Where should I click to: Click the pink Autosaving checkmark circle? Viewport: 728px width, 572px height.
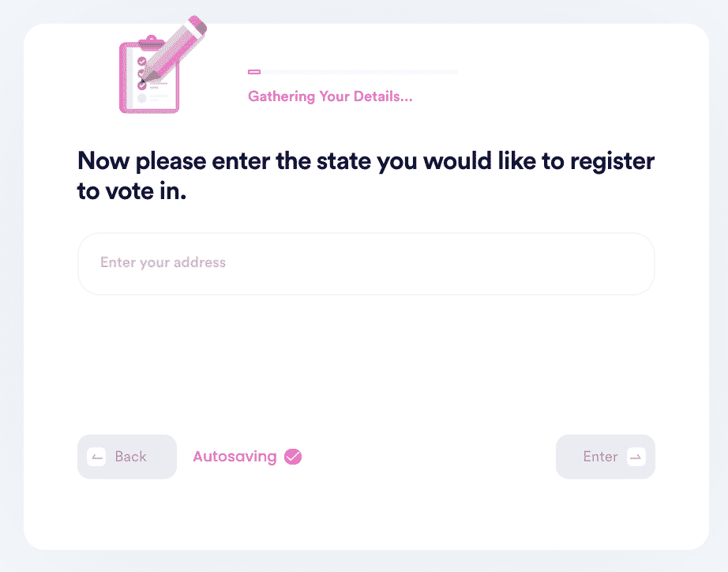(293, 457)
